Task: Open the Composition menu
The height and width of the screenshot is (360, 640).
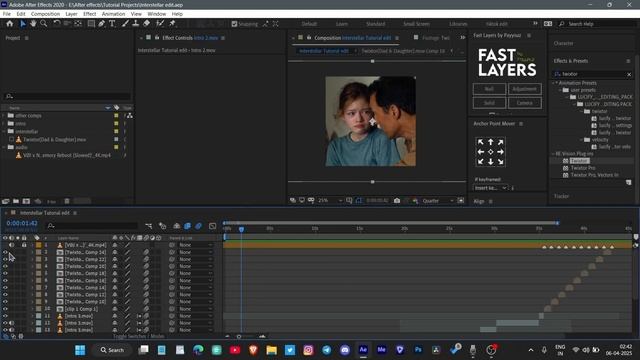Action: click(x=45, y=14)
